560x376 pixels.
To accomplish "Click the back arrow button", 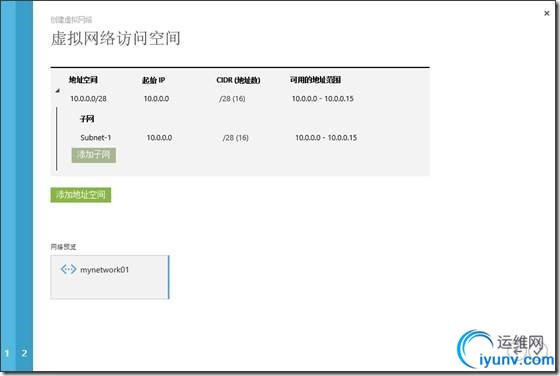I will 518,351.
